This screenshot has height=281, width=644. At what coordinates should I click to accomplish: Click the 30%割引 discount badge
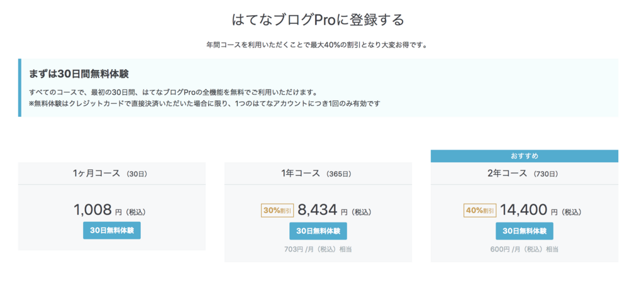(x=277, y=211)
